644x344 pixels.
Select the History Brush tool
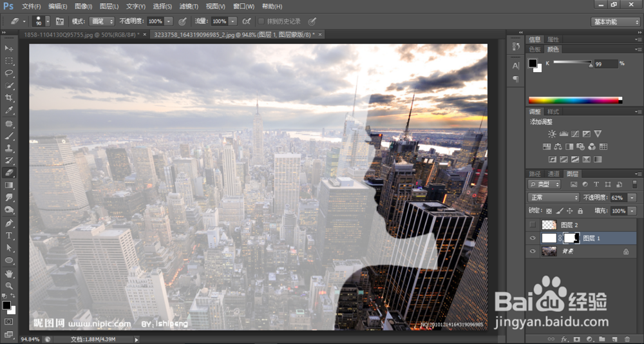coord(9,160)
